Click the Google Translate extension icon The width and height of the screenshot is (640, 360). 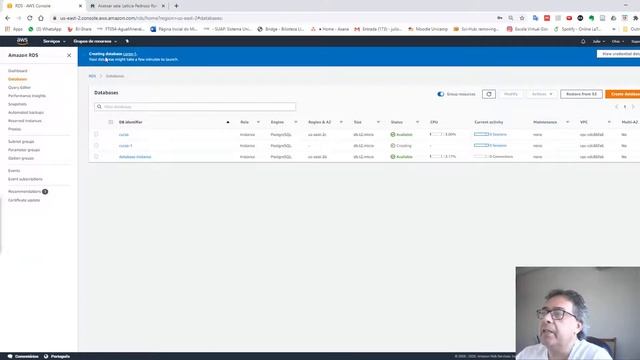(536, 18)
